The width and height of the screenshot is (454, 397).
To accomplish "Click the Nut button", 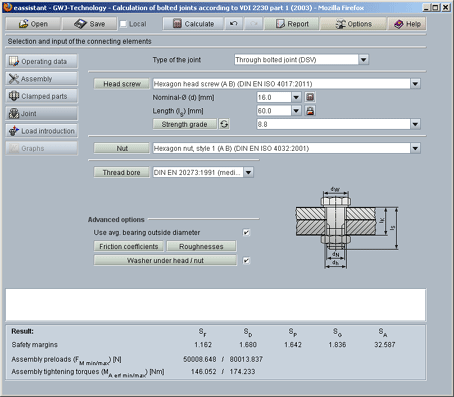I will pyautogui.click(x=122, y=148).
